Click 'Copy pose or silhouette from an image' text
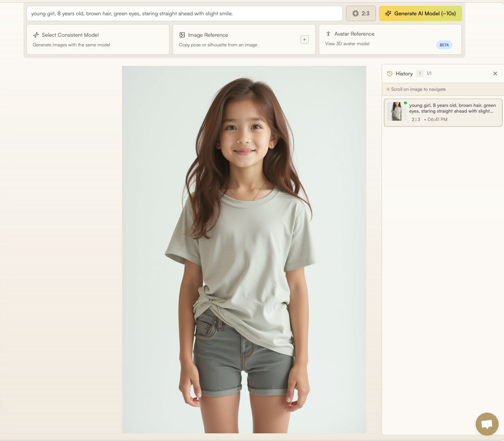Viewport: 504px width, 441px height. 218,45
